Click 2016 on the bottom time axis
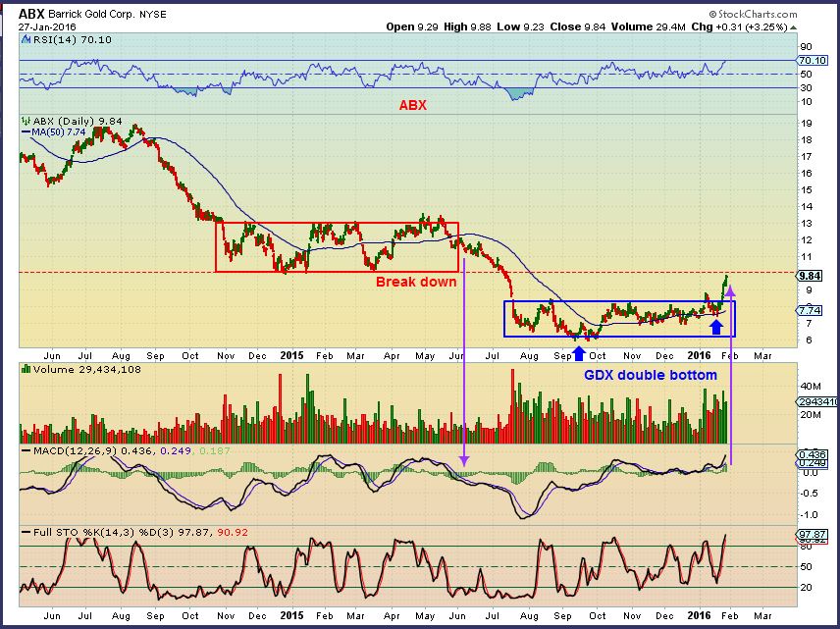This screenshot has width=840, height=629. (x=699, y=615)
